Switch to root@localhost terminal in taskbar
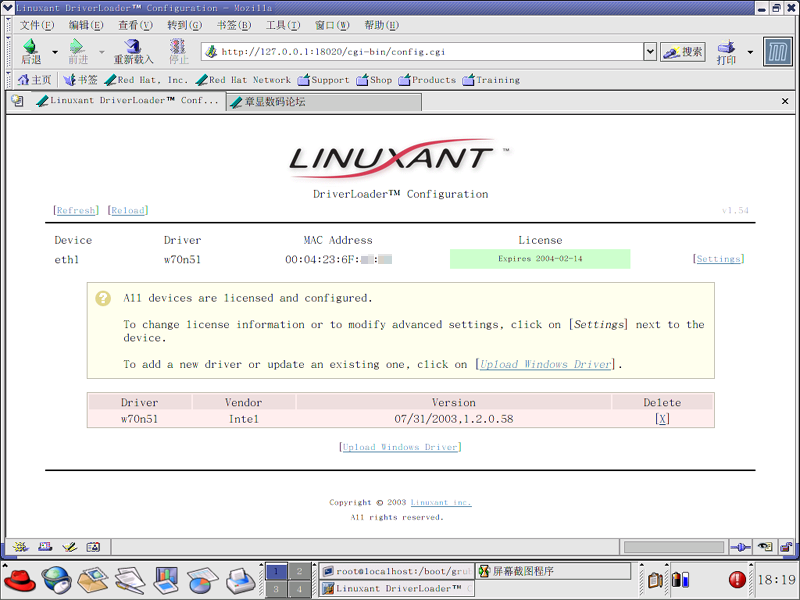Screen dimensions: 800x600 pyautogui.click(x=397, y=571)
